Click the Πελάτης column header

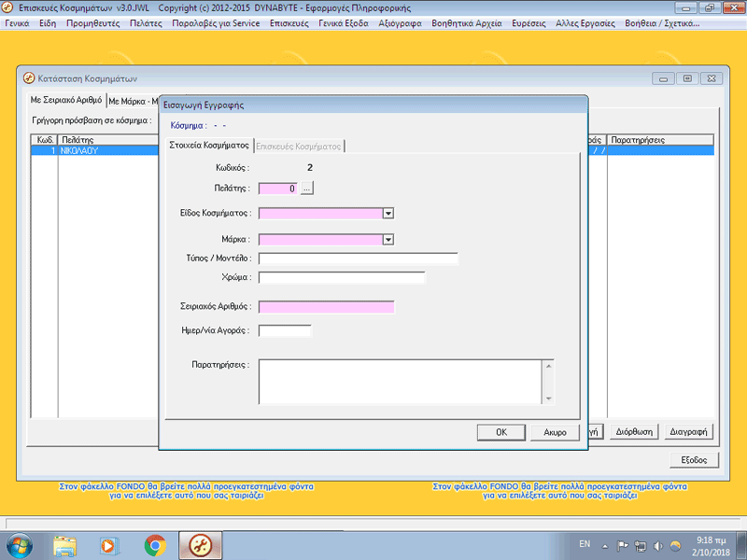click(108, 140)
